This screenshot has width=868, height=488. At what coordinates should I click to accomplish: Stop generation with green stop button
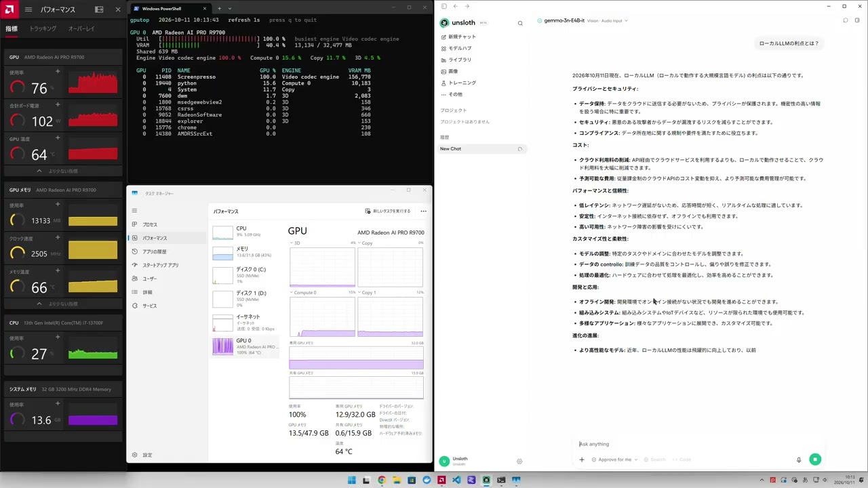(x=815, y=460)
